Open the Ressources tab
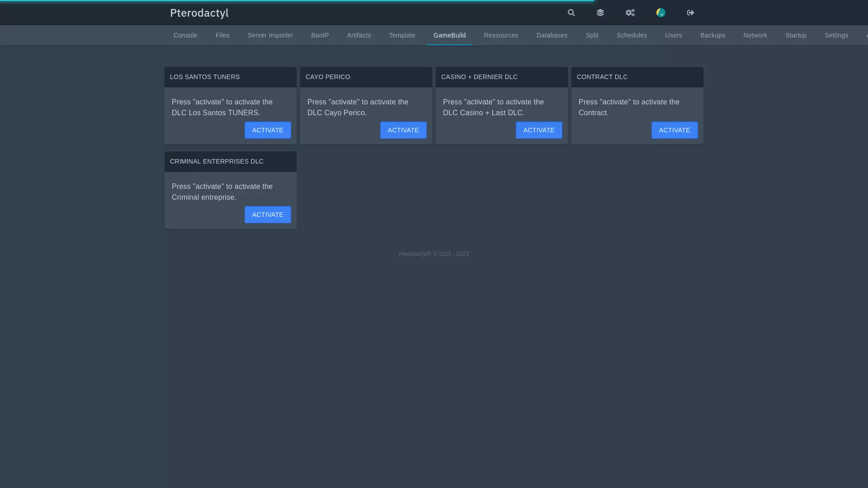This screenshot has height=488, width=868. tap(501, 35)
